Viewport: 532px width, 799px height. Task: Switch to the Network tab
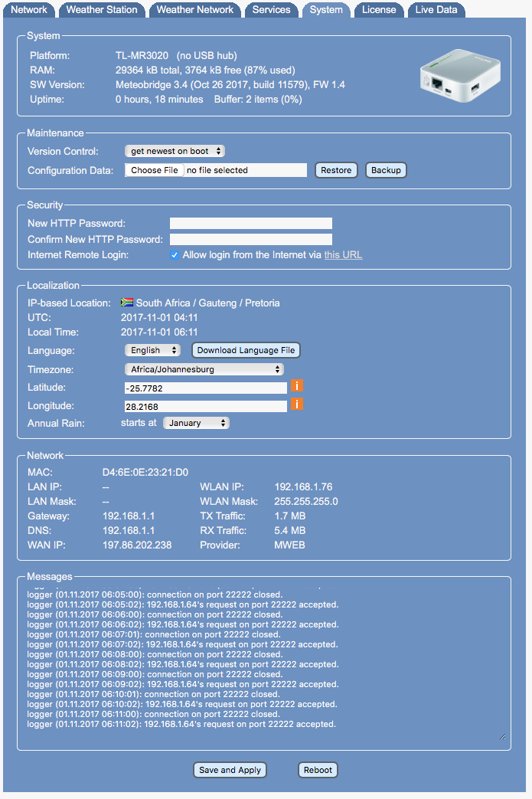point(30,10)
